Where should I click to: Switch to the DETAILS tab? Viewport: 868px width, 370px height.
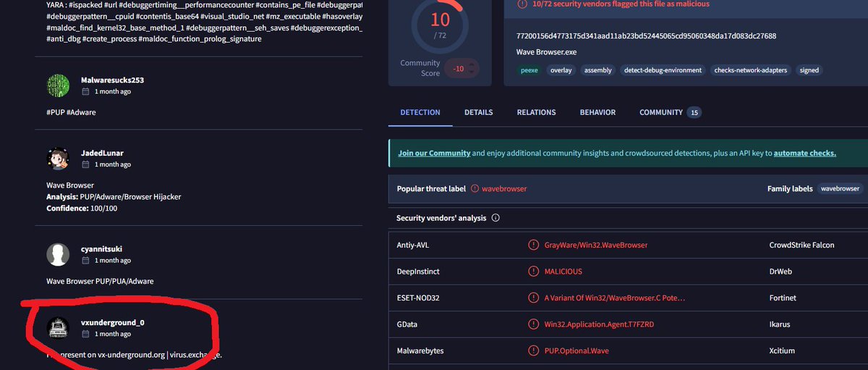tap(478, 112)
